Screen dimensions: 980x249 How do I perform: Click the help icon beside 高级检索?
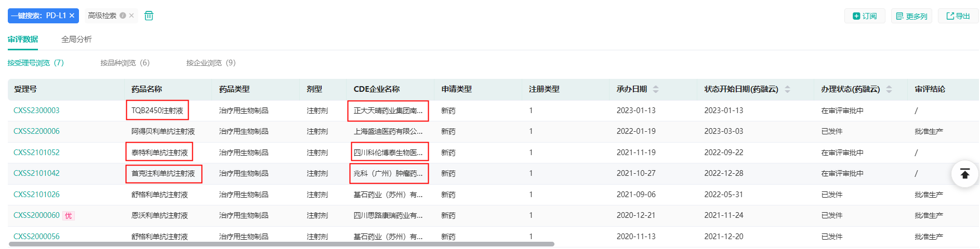tap(123, 16)
